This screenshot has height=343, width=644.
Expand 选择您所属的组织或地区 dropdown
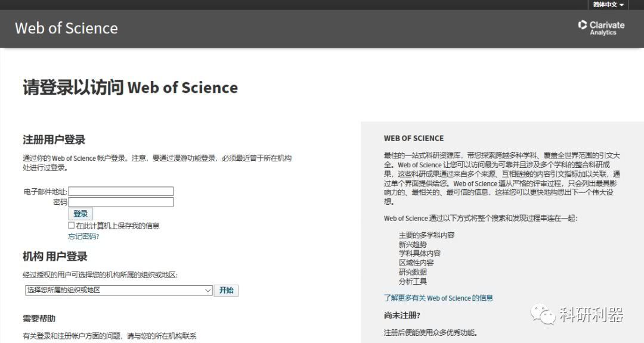pos(119,290)
